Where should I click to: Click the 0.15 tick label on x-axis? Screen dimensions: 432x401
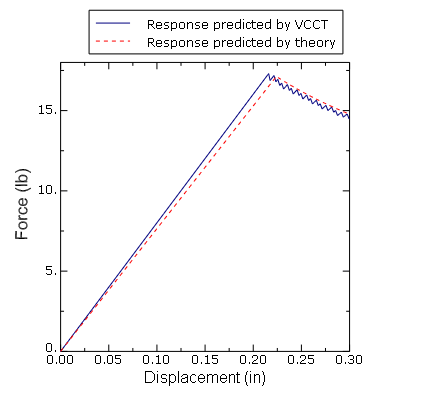[205, 360]
